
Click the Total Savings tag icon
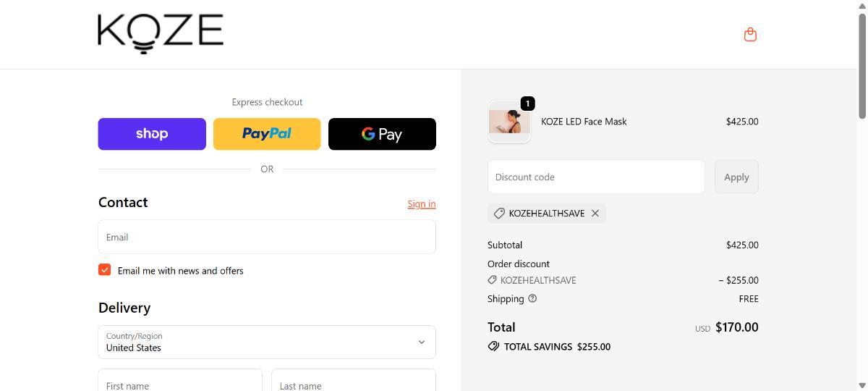(x=493, y=346)
